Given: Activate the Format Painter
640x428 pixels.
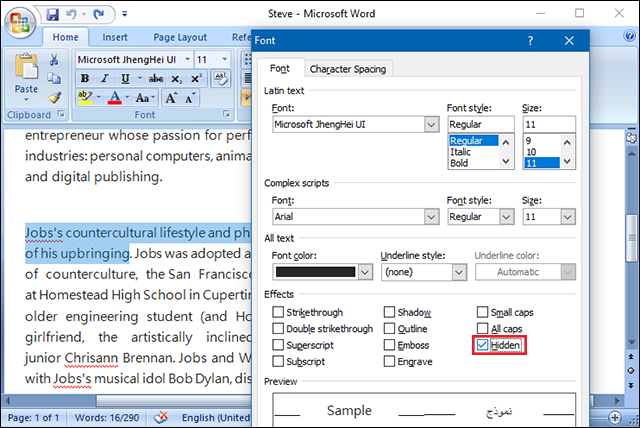Looking at the screenshot, I should (54, 97).
